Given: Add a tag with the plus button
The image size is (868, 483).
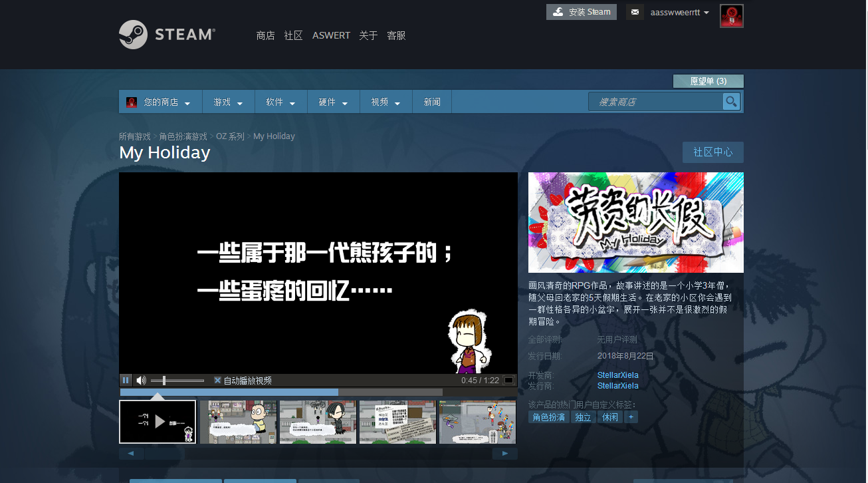Looking at the screenshot, I should [631, 417].
